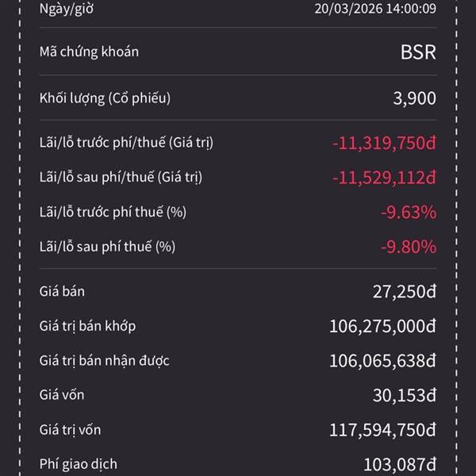476x476 pixels.
Task: Select the 20/03/2026 14:00:09 timestamp
Action: click(375, 10)
